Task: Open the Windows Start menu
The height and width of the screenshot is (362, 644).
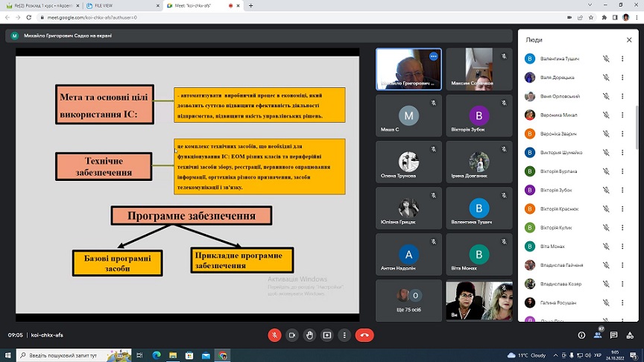Action: [7, 355]
